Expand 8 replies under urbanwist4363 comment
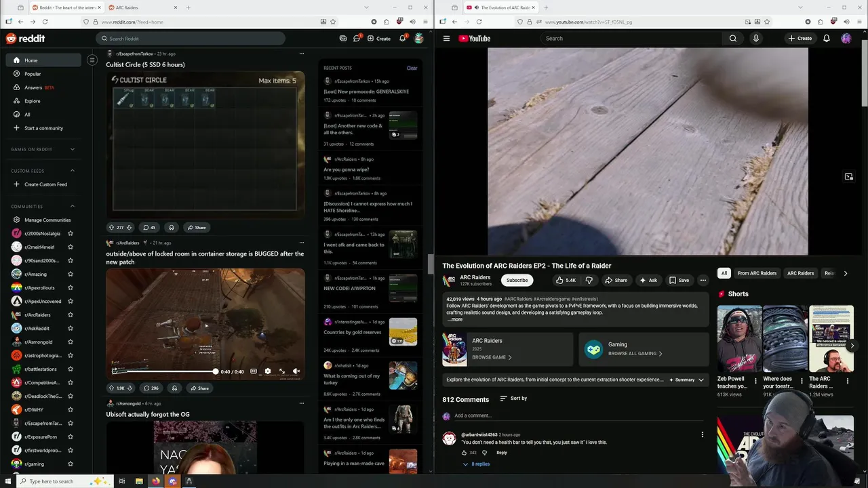This screenshot has width=868, height=488. point(476,464)
